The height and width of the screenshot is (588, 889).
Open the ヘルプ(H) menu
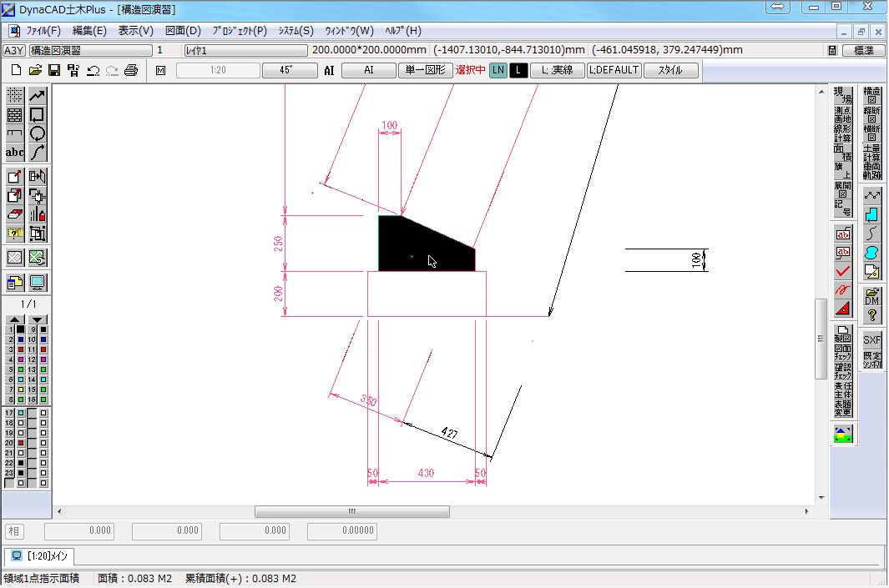point(403,31)
